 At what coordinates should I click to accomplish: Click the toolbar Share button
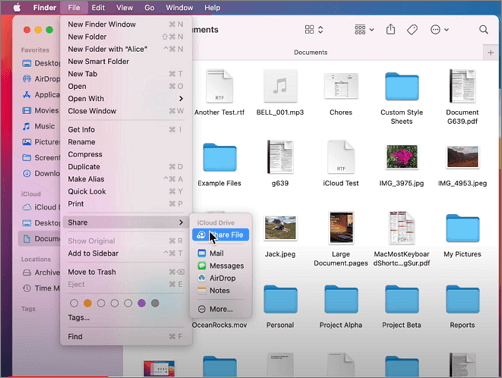390,30
